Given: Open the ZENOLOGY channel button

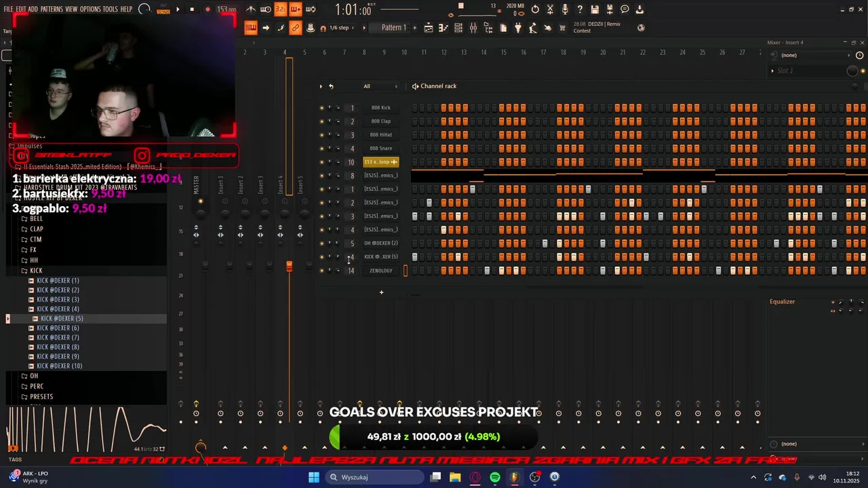Looking at the screenshot, I should coord(380,270).
